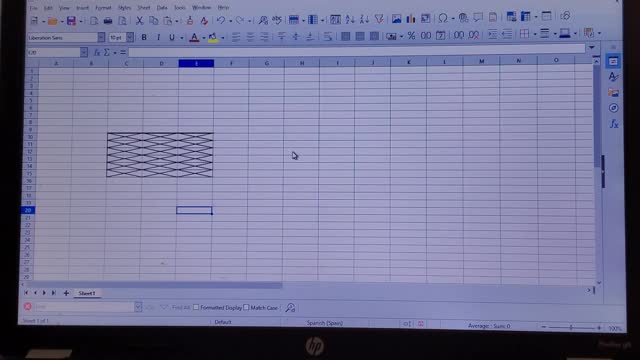Toggle the Formatted Display checkbox

[x=196, y=307]
